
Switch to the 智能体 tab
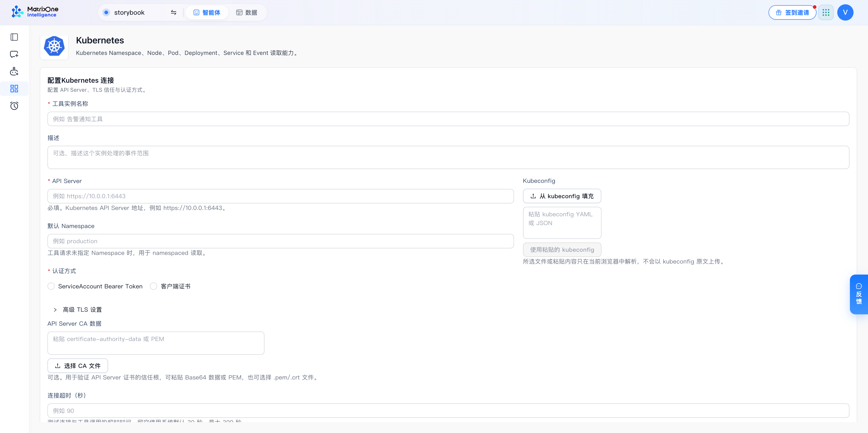(x=207, y=12)
